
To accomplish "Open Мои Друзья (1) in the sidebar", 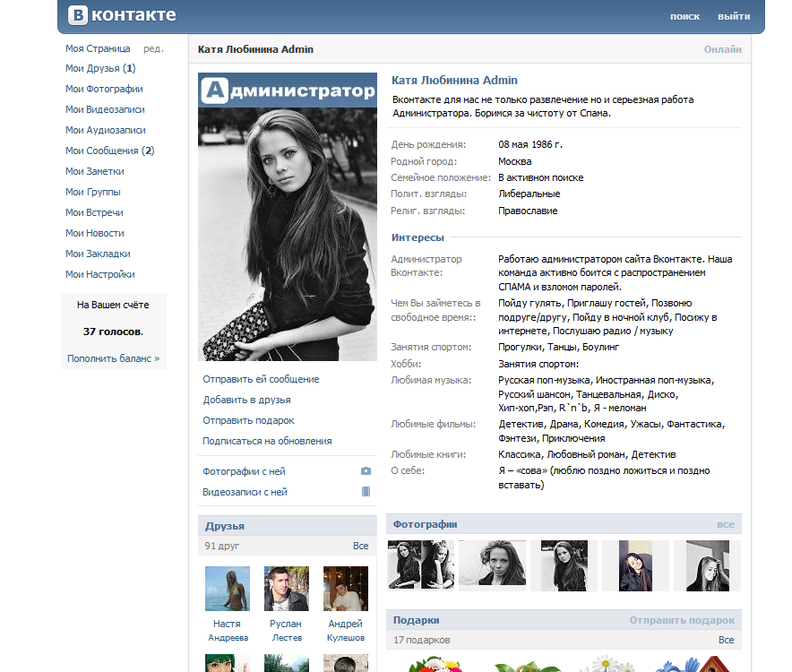I will tap(100, 68).
